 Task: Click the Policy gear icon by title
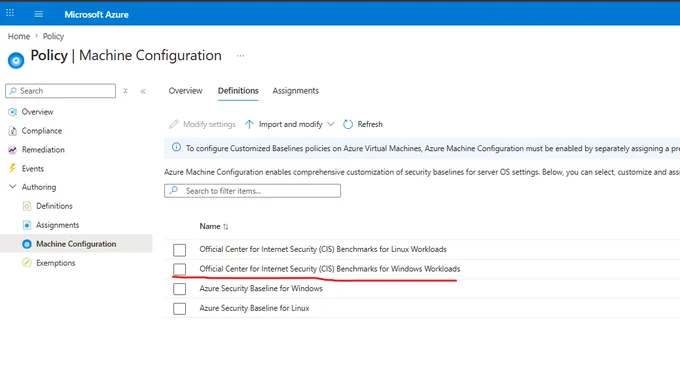[x=16, y=61]
